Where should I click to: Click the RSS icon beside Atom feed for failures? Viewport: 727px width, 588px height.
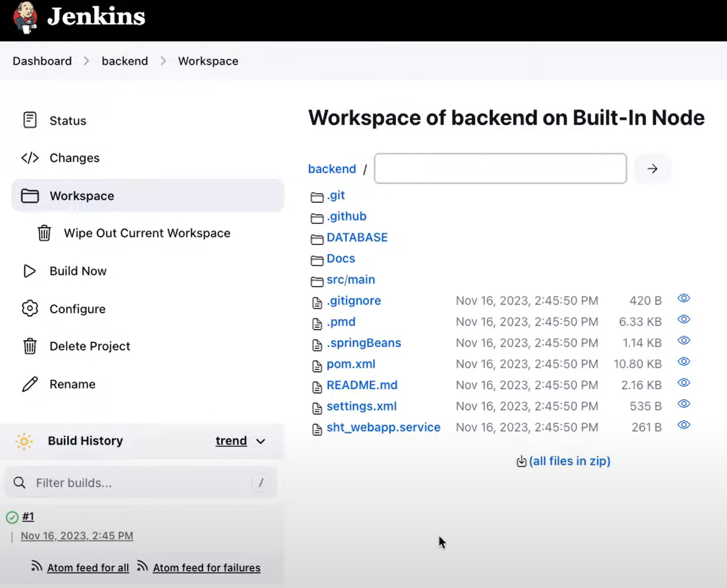point(142,566)
